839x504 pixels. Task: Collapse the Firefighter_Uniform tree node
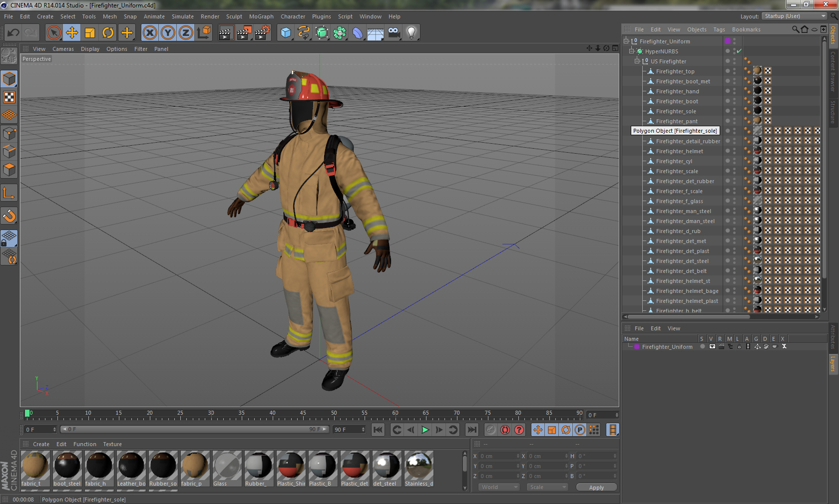[626, 41]
